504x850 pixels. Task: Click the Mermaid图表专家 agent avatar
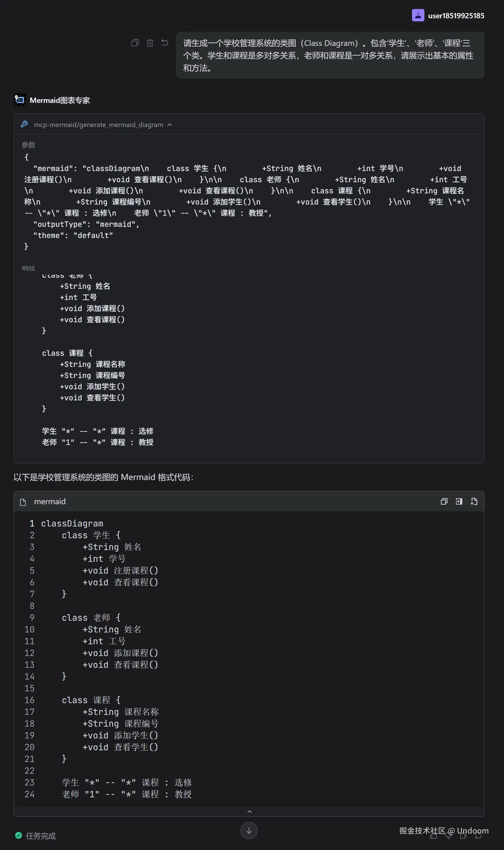(x=20, y=100)
